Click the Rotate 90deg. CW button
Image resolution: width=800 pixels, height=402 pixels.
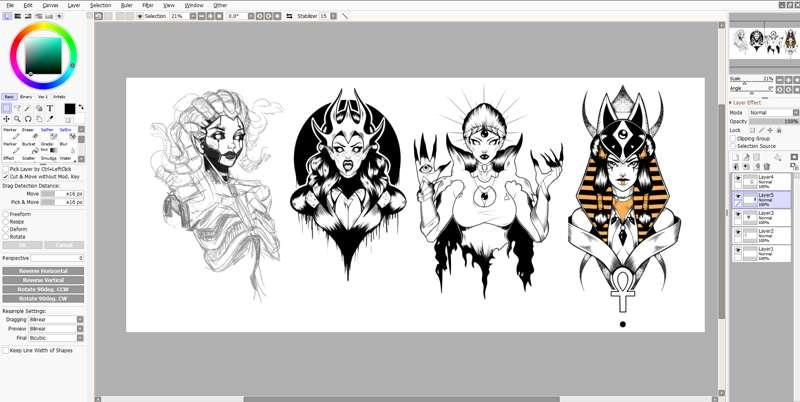point(43,299)
